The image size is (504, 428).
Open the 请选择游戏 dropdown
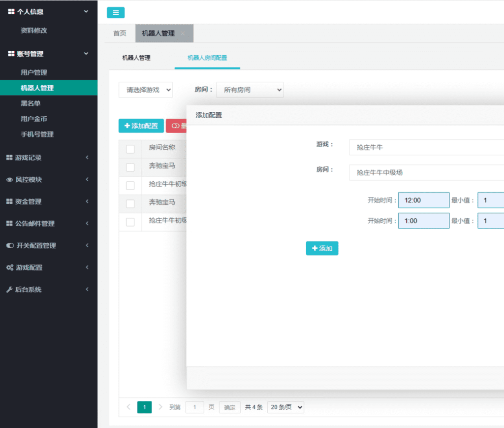[146, 90]
